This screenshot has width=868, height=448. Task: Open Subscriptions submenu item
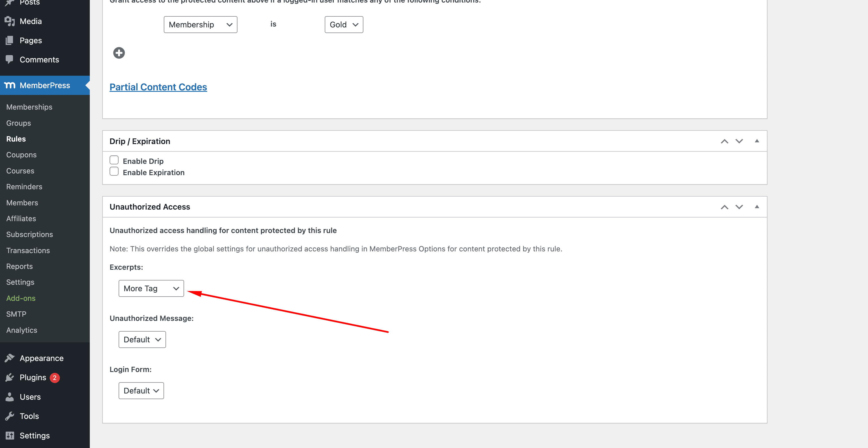[x=30, y=234]
